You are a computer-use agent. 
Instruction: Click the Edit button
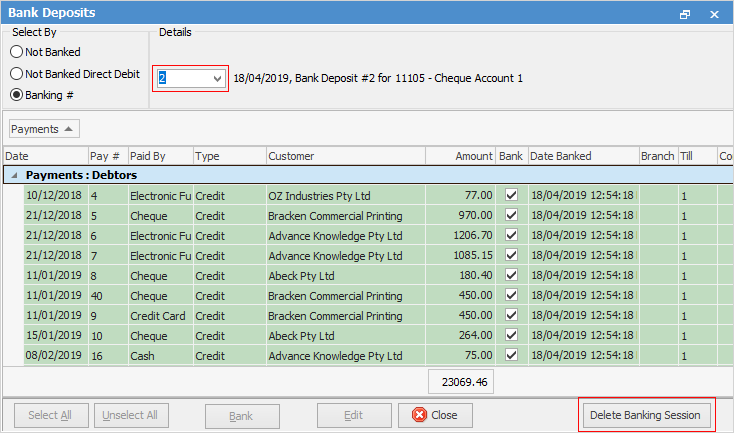pos(353,415)
